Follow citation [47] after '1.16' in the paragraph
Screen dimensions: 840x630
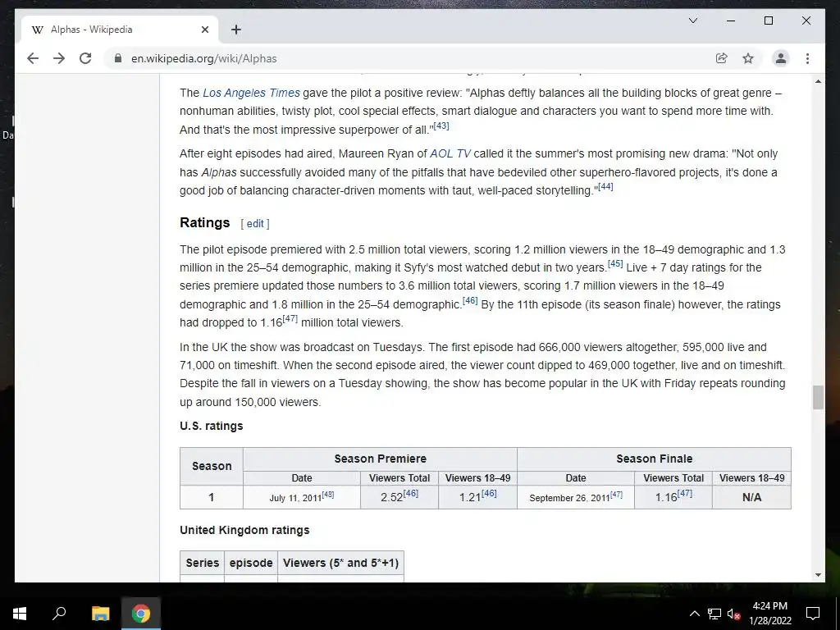coord(290,319)
